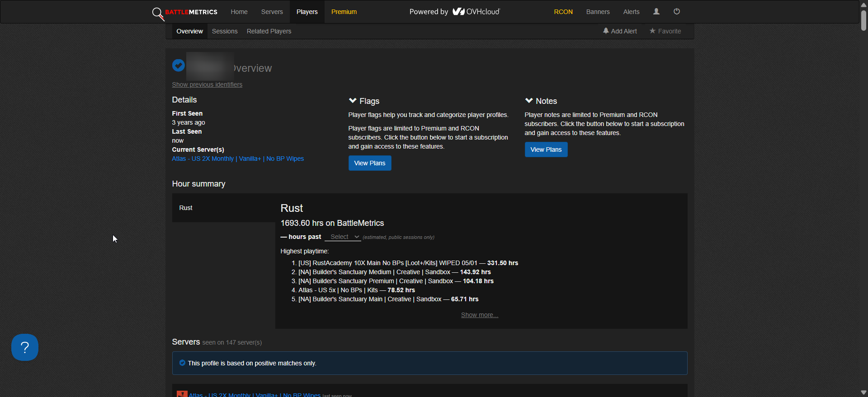Click the First Seen 3 years ago value
Viewport: 868px width, 397px height.
(189, 122)
